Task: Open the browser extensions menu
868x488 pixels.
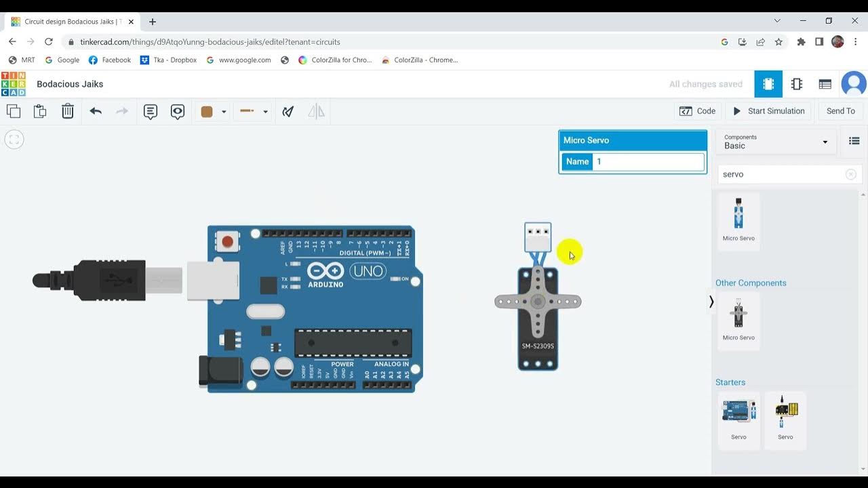Action: pyautogui.click(x=801, y=41)
